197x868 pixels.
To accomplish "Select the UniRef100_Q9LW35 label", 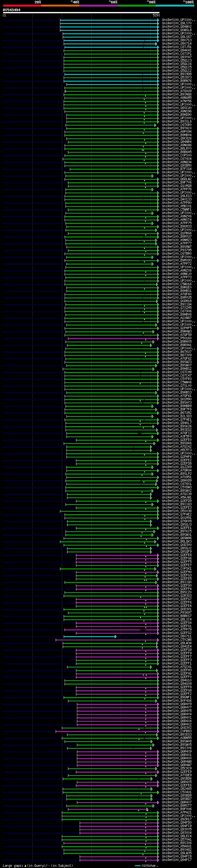I will [177, 853].
